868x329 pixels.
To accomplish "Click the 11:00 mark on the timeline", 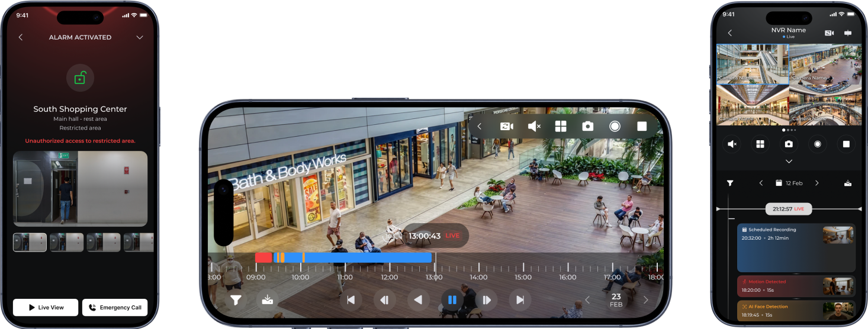I will (x=345, y=276).
